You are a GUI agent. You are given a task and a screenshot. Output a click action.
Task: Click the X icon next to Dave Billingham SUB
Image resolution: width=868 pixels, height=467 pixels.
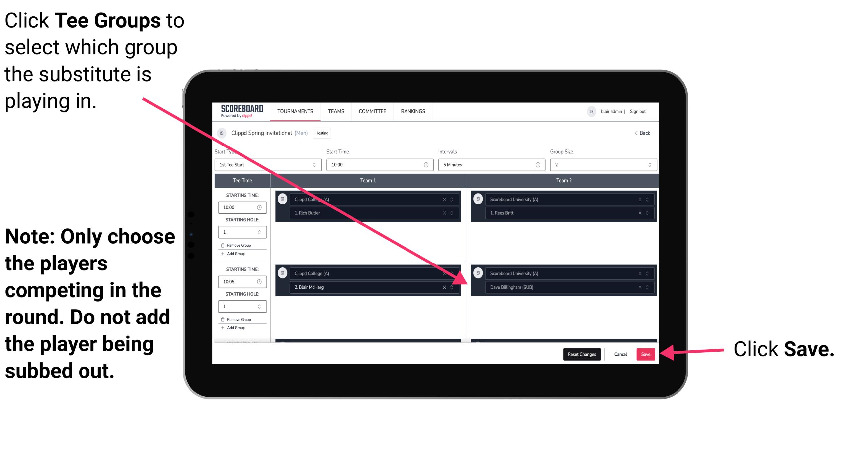pos(639,287)
